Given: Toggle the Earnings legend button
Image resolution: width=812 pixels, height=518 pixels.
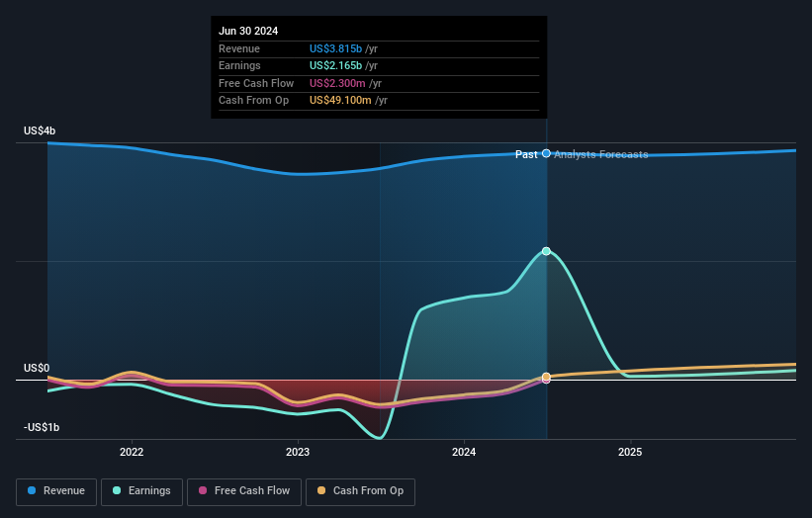Looking at the screenshot, I should (141, 491).
